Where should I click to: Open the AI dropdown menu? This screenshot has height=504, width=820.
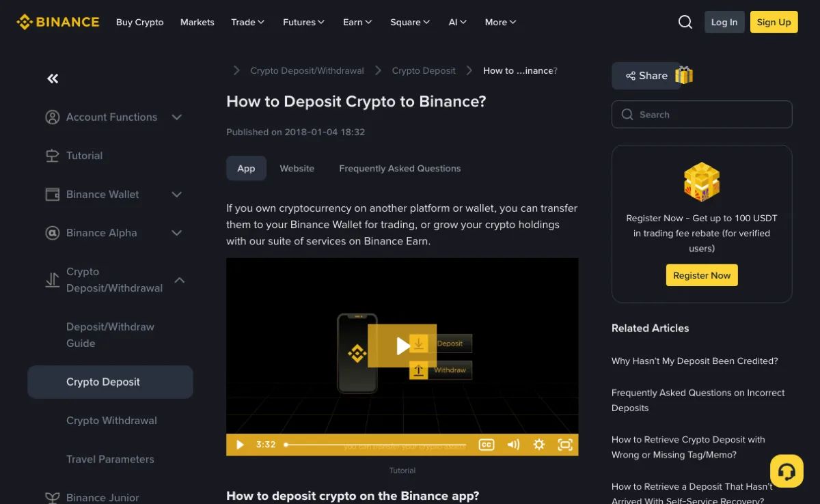tap(458, 22)
